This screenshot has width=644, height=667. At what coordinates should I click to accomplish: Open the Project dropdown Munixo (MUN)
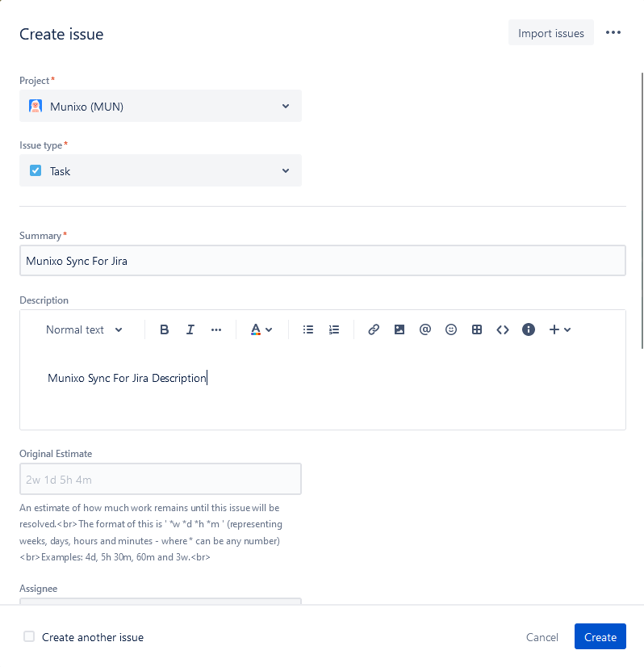(160, 106)
